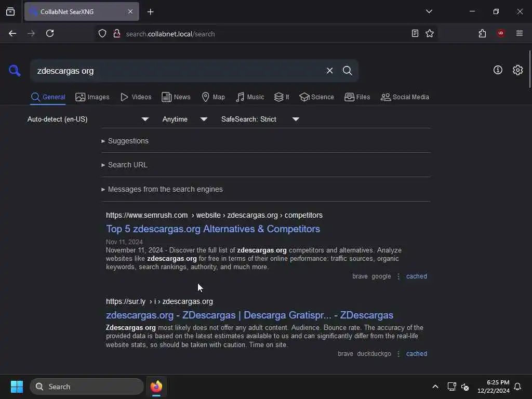Open a new browser tab
This screenshot has width=532, height=399.
[150, 11]
